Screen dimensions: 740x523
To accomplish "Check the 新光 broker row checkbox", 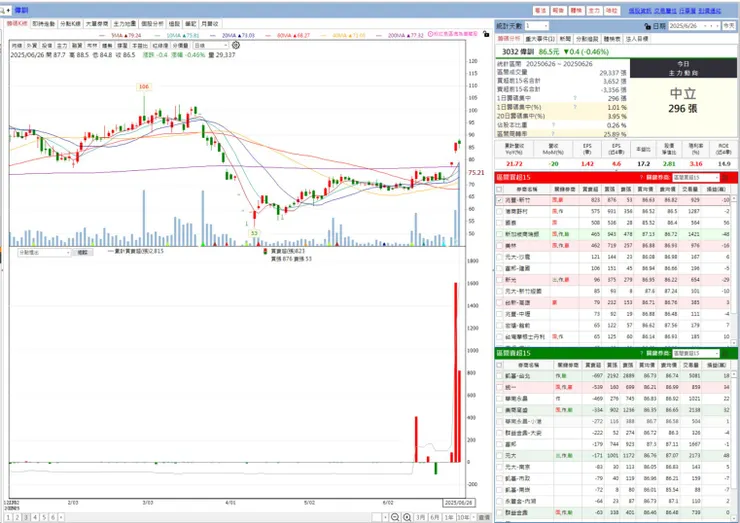I will tap(499, 280).
